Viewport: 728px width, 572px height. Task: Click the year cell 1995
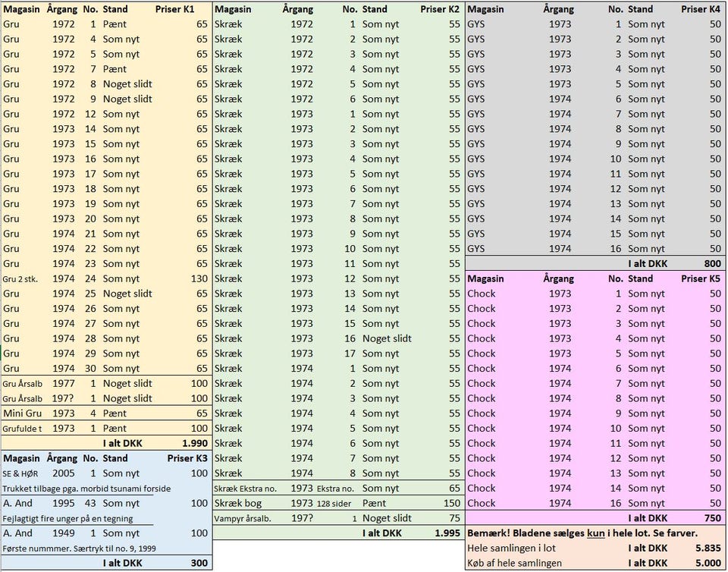point(63,503)
